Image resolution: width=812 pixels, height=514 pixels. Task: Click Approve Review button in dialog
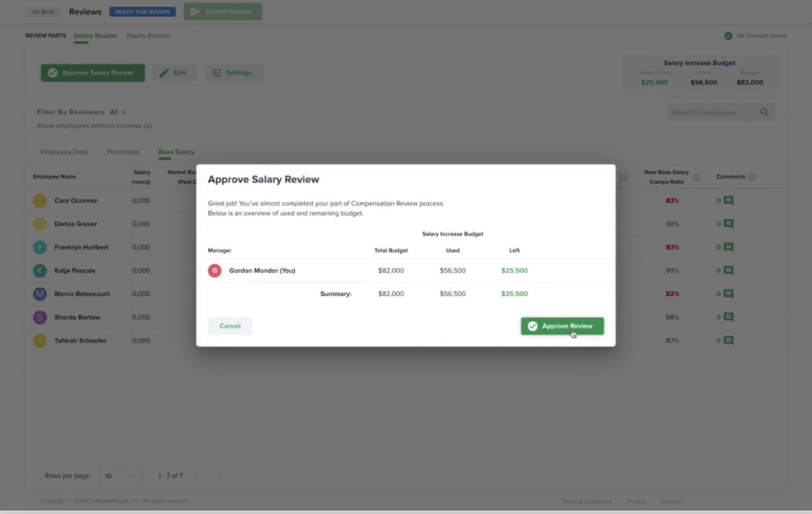click(562, 326)
